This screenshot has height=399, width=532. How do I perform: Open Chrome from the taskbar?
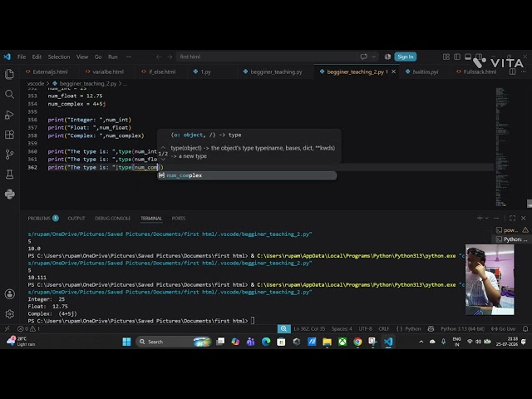(x=357, y=342)
